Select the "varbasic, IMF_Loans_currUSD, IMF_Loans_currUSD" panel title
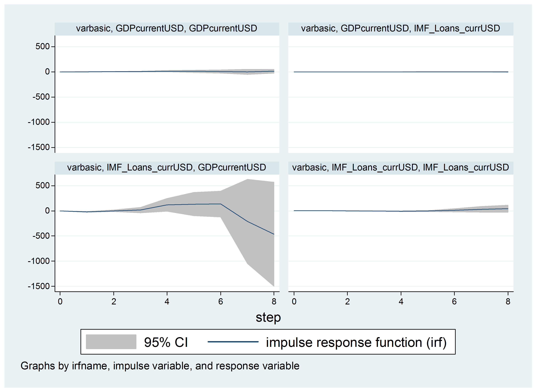Screen dimensions: 536x392 [x=401, y=167]
